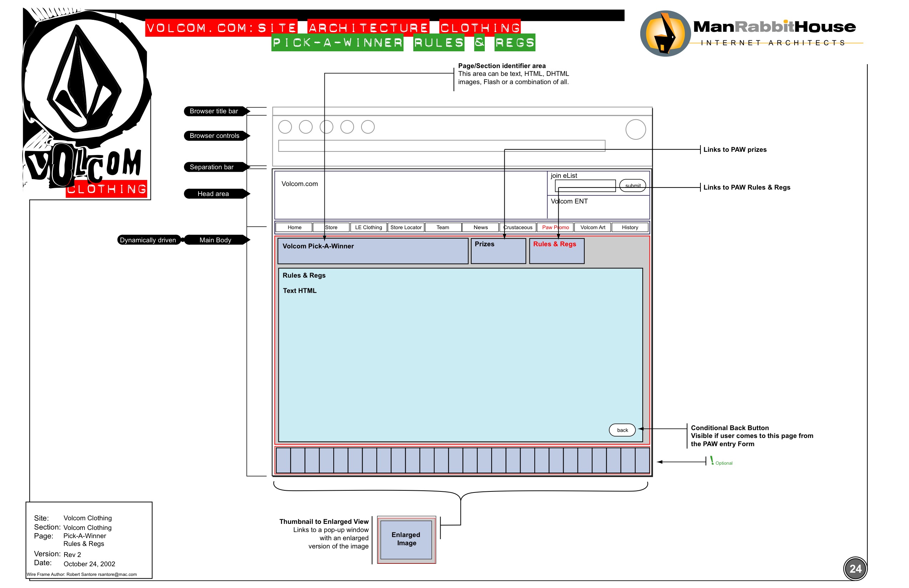The width and height of the screenshot is (909, 588).
Task: Click the green Optional exclamation mark
Action: (x=712, y=461)
